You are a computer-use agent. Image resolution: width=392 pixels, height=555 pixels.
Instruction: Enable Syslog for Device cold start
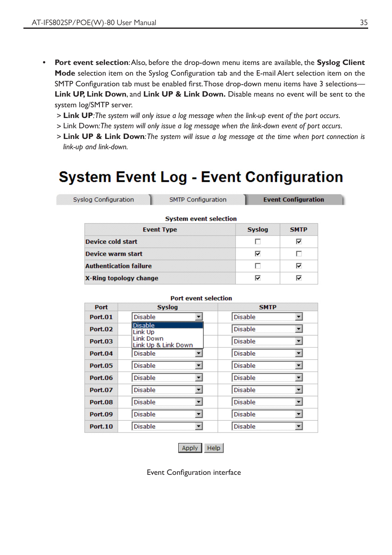(258, 242)
